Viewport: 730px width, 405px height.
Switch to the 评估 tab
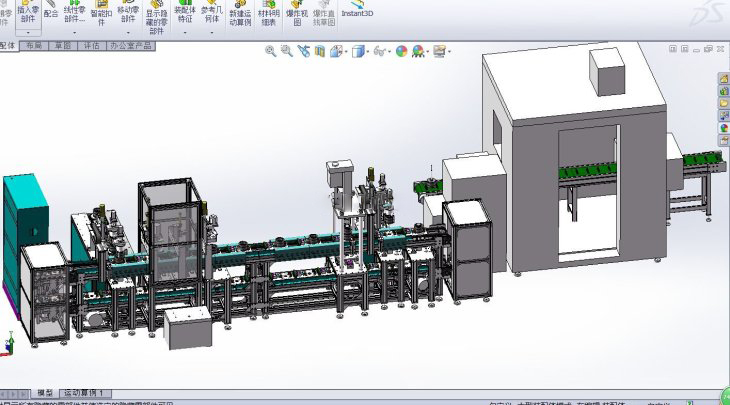[91, 45]
